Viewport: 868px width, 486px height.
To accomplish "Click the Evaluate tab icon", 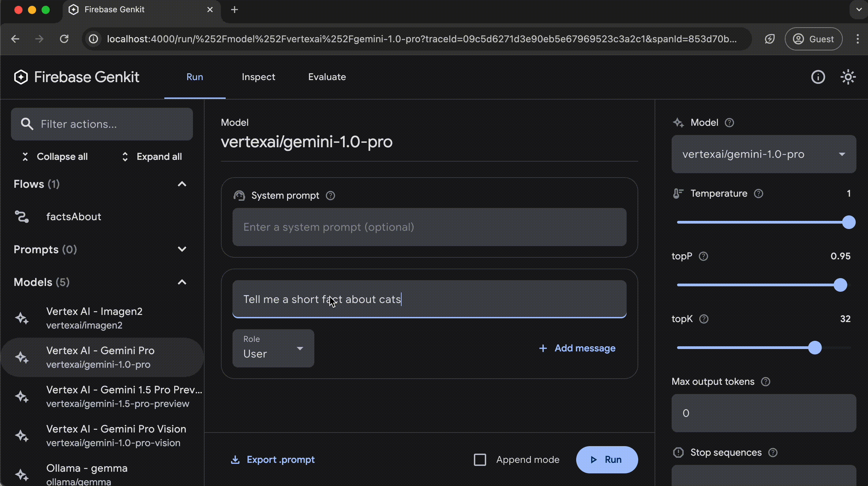I will pos(327,76).
